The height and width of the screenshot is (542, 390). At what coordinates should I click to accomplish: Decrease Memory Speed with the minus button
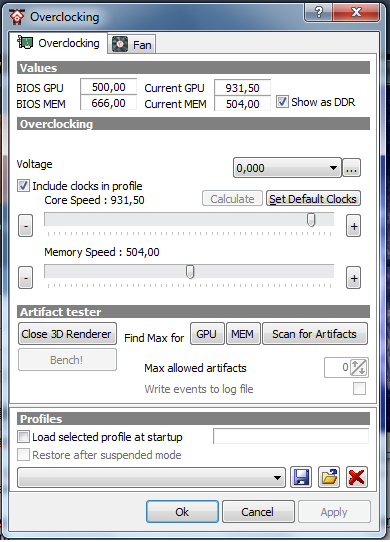[26, 278]
